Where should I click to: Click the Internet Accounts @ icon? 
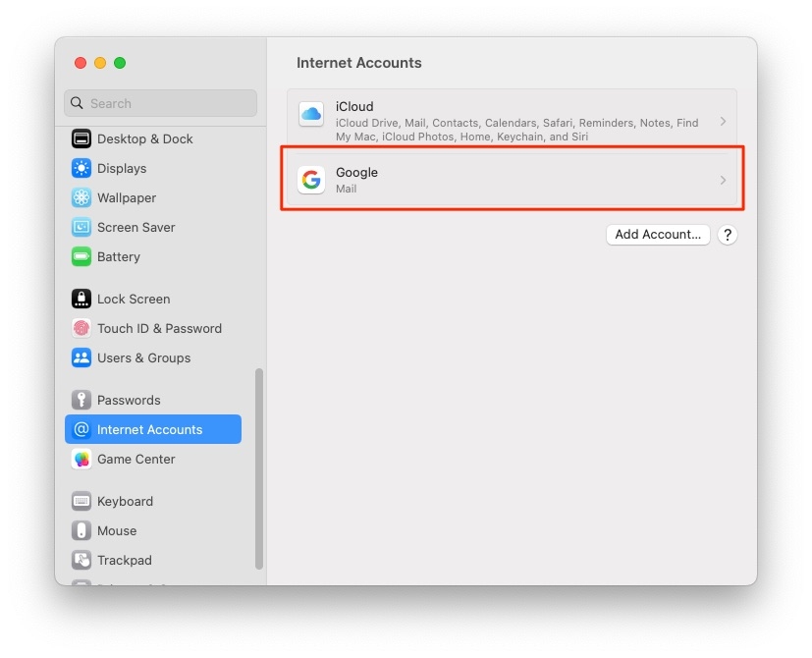(x=81, y=429)
